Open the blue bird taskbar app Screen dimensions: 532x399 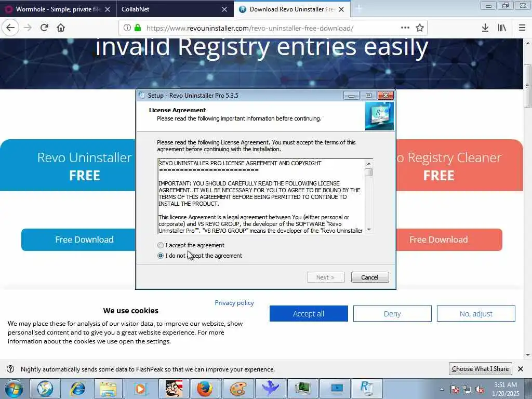coord(270,389)
